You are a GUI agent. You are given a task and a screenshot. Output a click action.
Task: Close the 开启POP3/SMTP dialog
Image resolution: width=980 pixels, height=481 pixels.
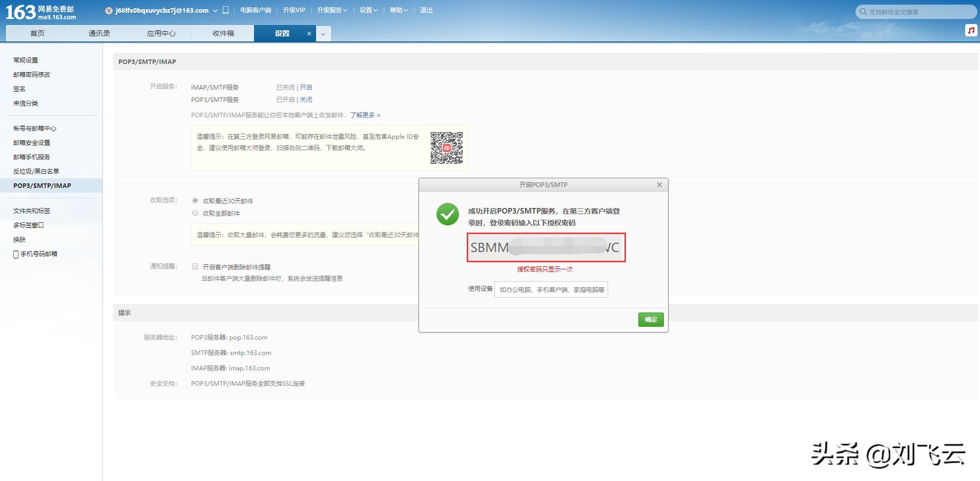tap(659, 185)
